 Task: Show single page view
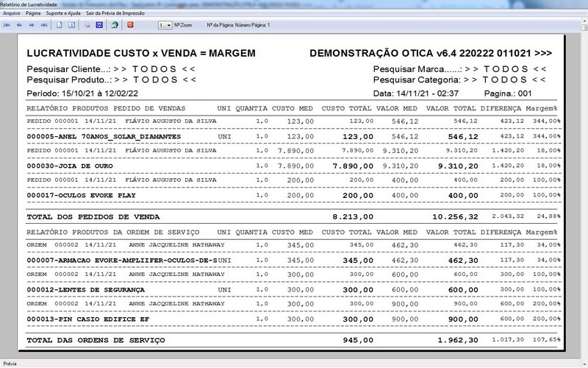click(x=60, y=25)
